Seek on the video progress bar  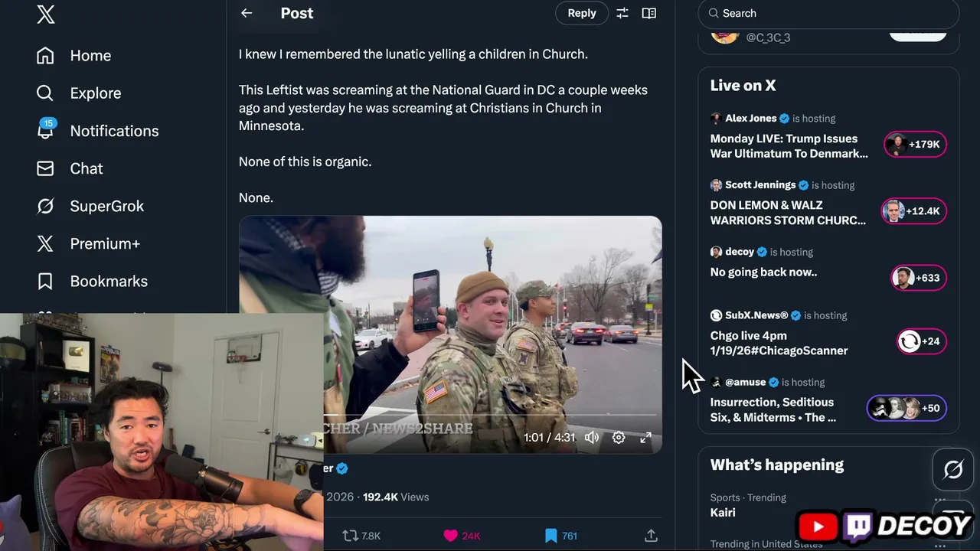pyautogui.click(x=490, y=416)
